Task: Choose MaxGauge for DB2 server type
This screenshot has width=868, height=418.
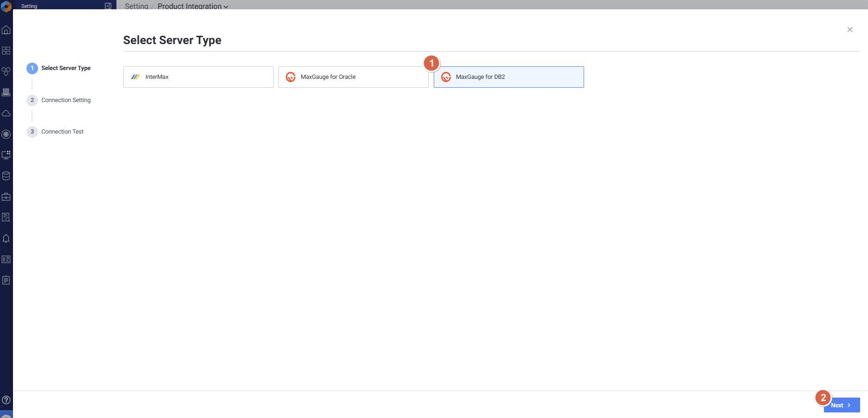Action: 508,77
